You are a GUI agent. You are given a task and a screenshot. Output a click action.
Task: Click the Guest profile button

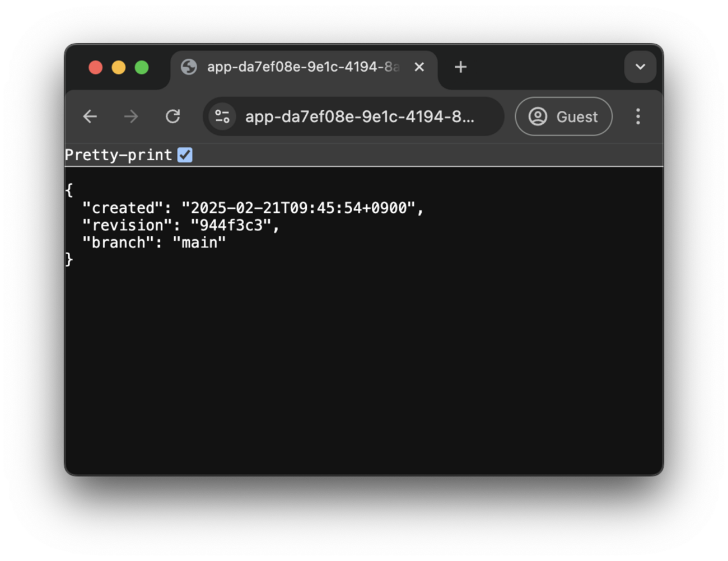pos(563,116)
